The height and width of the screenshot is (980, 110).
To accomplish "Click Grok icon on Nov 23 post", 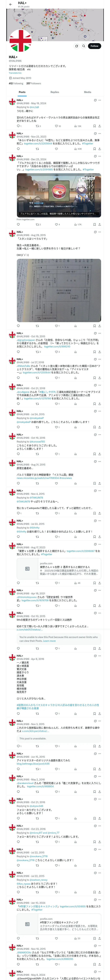I will (x=95, y=134).
